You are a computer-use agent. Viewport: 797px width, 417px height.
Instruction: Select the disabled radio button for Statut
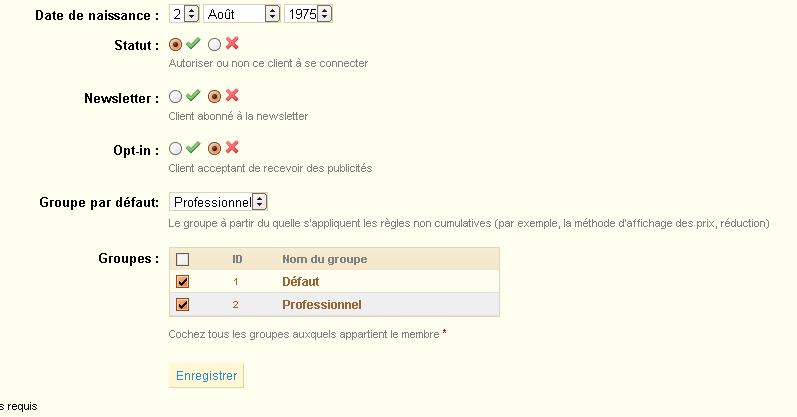pos(214,45)
